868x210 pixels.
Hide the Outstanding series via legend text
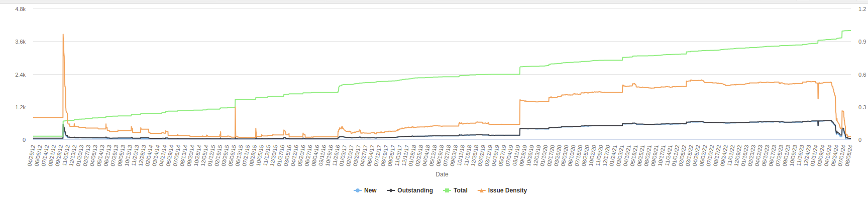click(x=415, y=190)
